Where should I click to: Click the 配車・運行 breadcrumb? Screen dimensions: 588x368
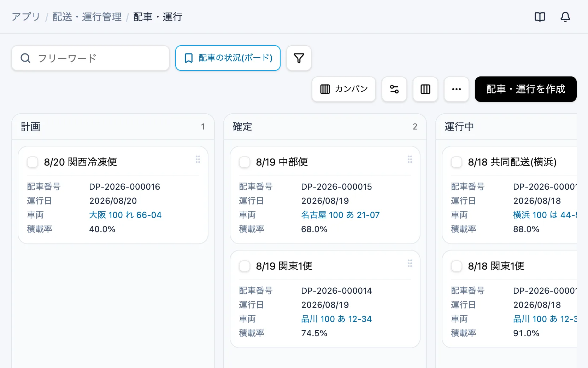coord(158,17)
